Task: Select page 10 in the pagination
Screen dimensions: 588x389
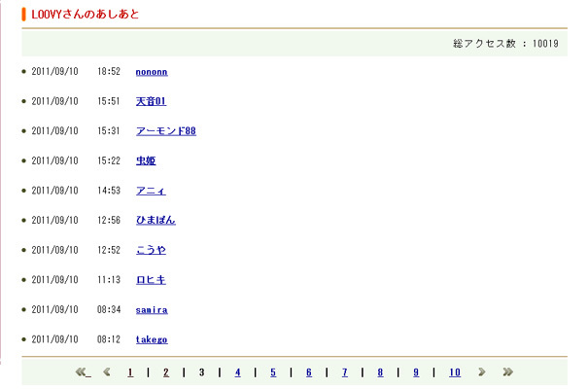Action: 454,372
